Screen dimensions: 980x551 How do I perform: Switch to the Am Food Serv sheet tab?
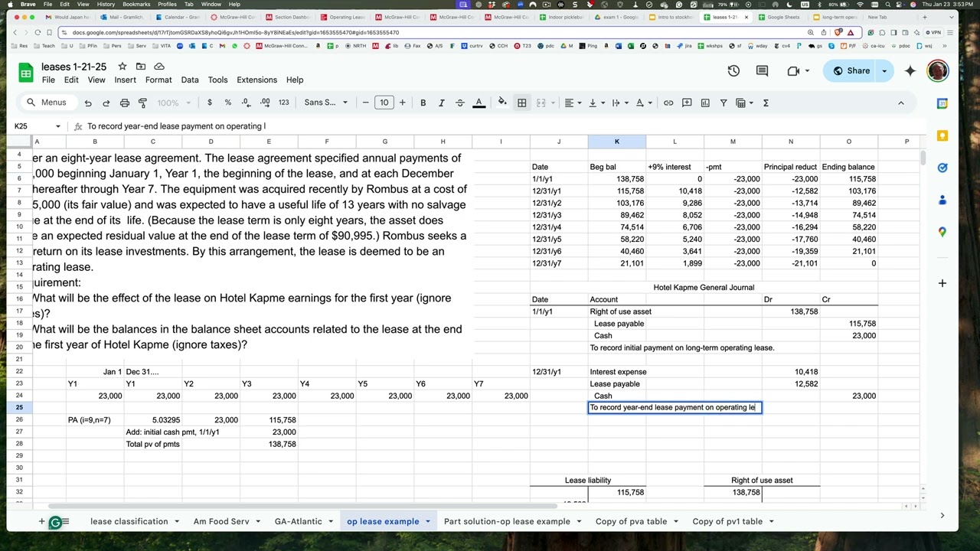pyautogui.click(x=221, y=521)
